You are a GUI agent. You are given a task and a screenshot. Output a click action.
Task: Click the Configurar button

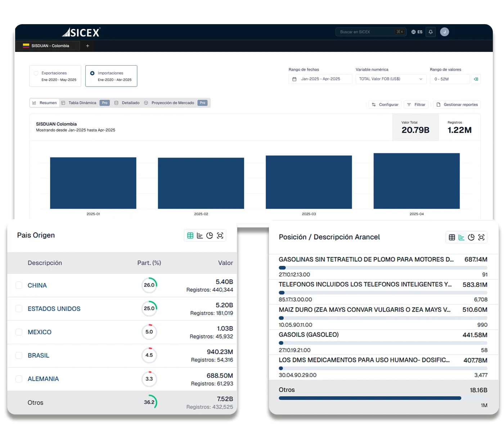point(385,105)
